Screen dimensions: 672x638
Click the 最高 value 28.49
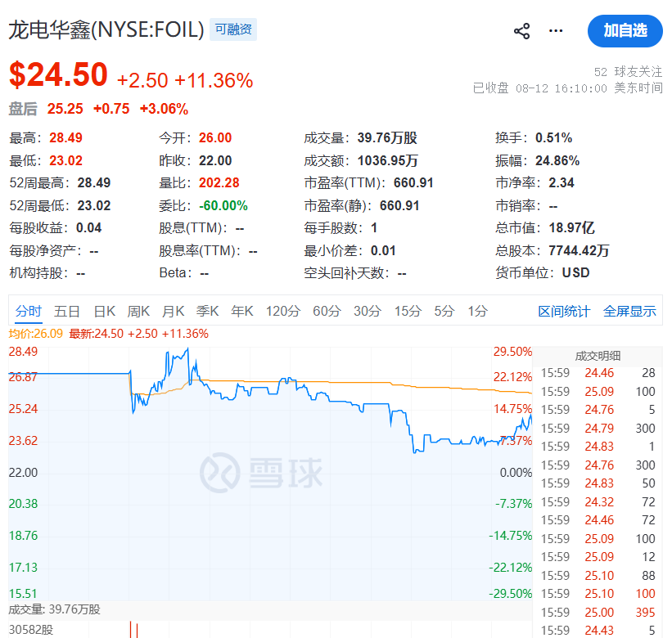tap(65, 138)
